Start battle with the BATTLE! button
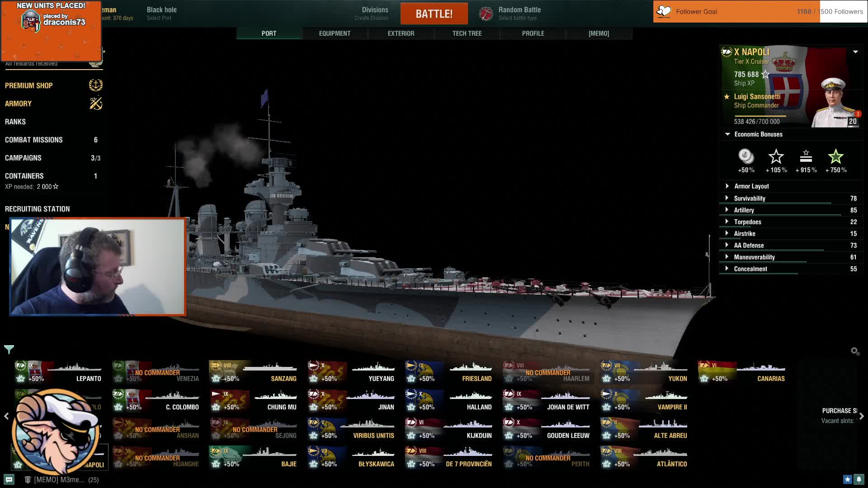868x488 pixels. (434, 14)
